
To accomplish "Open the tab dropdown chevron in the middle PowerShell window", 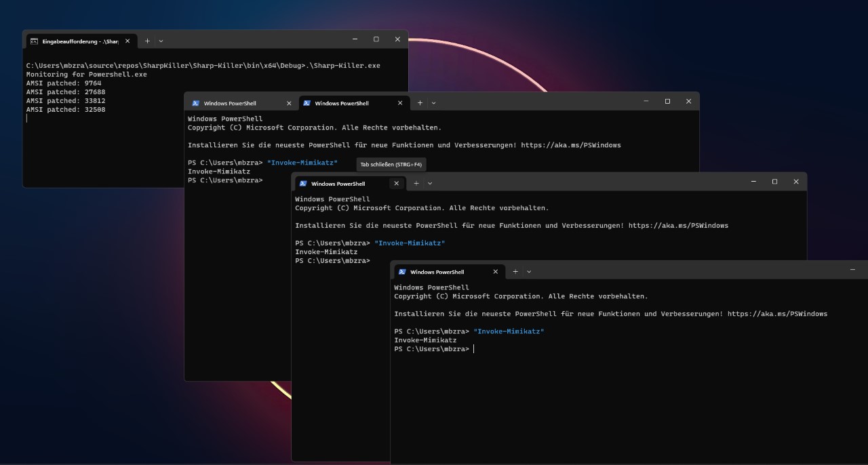I will (430, 184).
